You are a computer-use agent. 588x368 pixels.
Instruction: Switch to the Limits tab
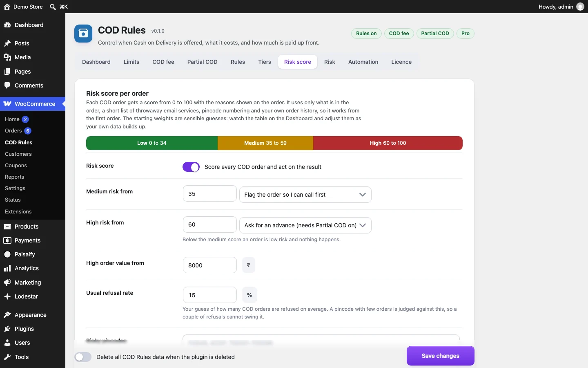(x=131, y=62)
